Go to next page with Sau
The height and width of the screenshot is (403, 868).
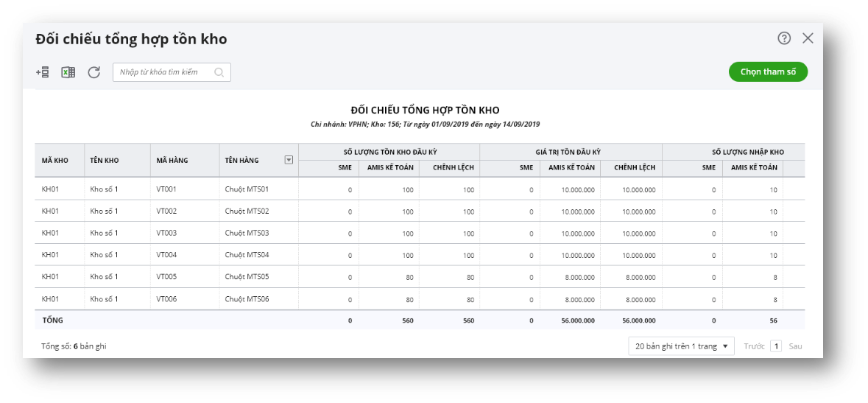coord(795,346)
